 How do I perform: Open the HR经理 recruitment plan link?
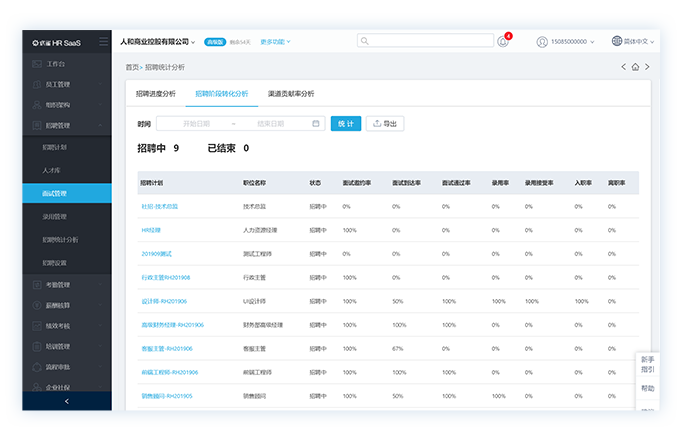tap(151, 230)
